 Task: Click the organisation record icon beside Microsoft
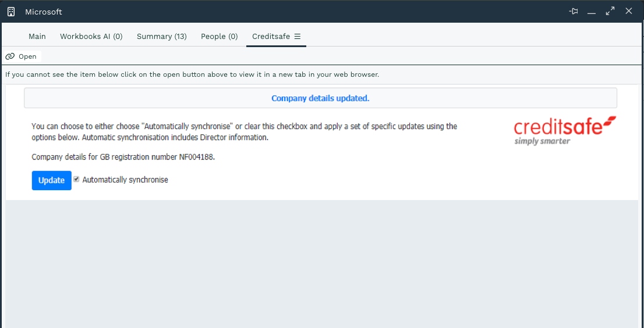pyautogui.click(x=11, y=12)
